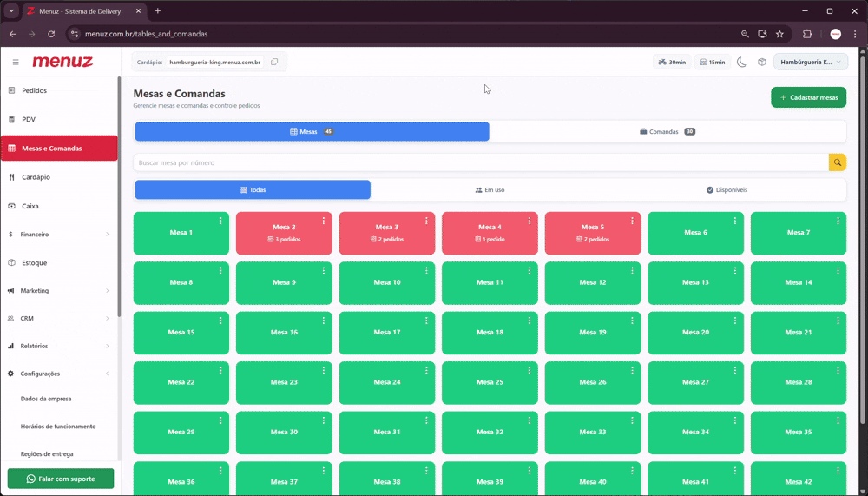The image size is (868, 496).
Task: Expand the CRM sidebar section
Action: (59, 318)
